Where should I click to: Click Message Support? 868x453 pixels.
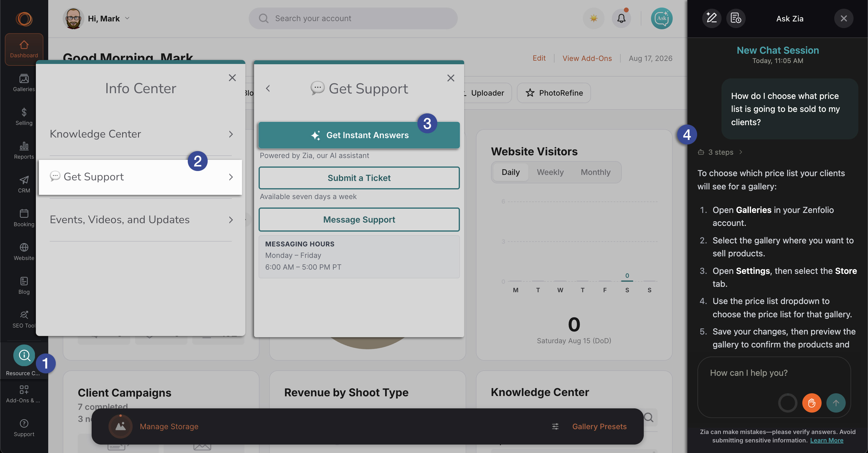[359, 220]
